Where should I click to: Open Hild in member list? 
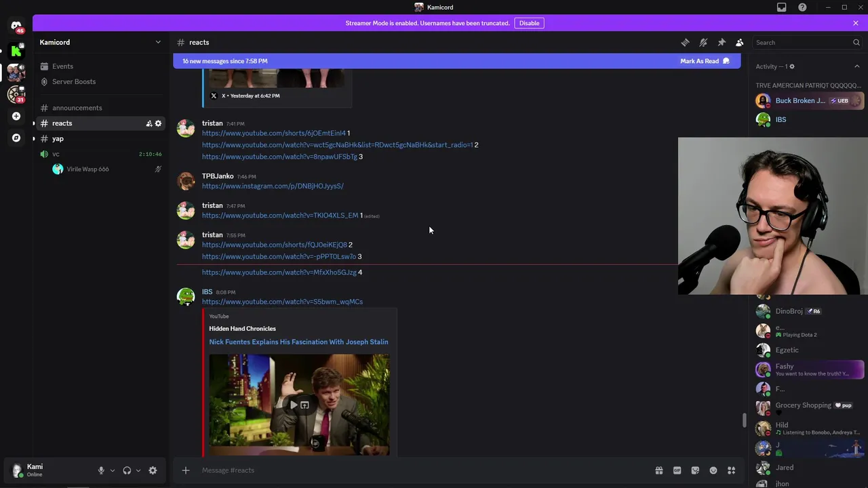(809, 428)
